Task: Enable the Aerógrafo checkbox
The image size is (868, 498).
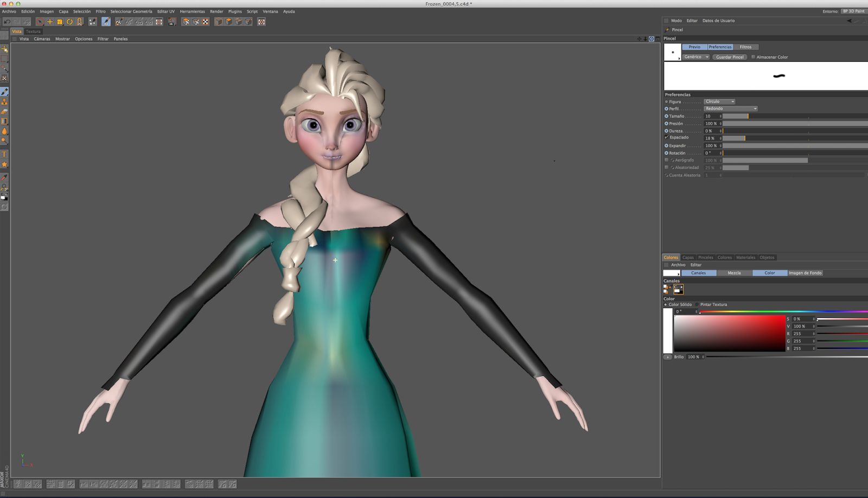Action: 667,160
